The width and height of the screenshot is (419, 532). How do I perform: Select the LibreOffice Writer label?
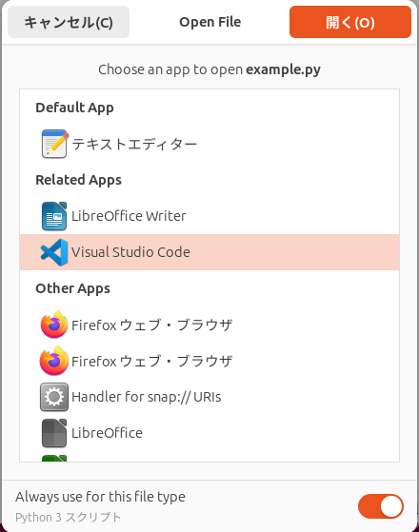point(129,216)
